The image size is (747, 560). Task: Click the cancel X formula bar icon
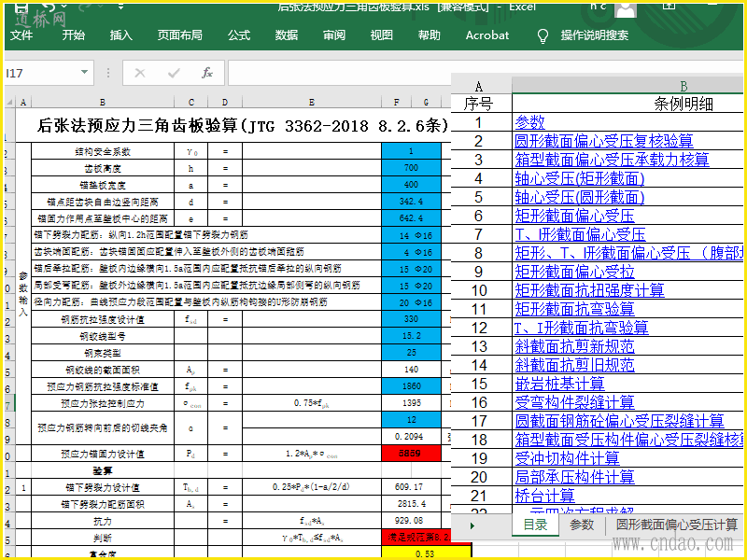pos(139,73)
